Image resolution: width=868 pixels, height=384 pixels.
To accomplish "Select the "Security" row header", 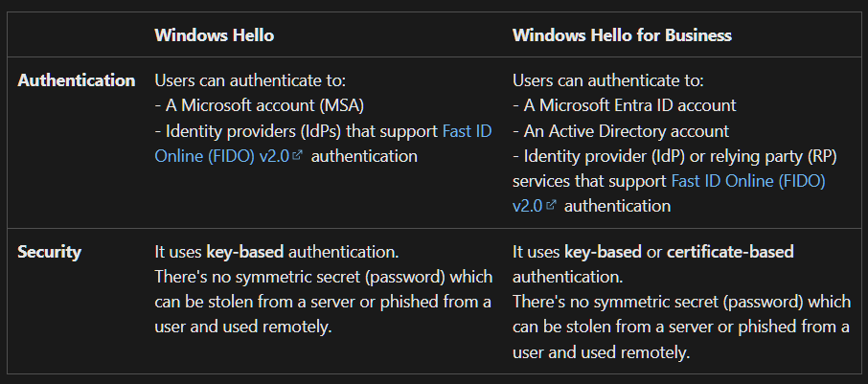I will pyautogui.click(x=50, y=252).
